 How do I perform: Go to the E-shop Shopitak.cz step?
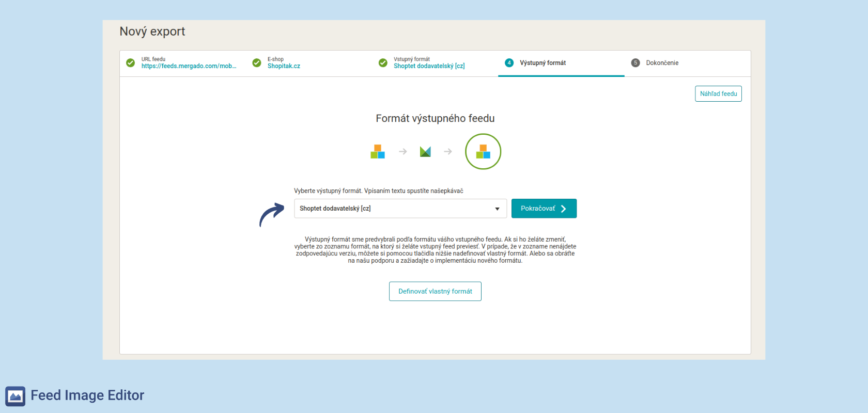(309, 63)
